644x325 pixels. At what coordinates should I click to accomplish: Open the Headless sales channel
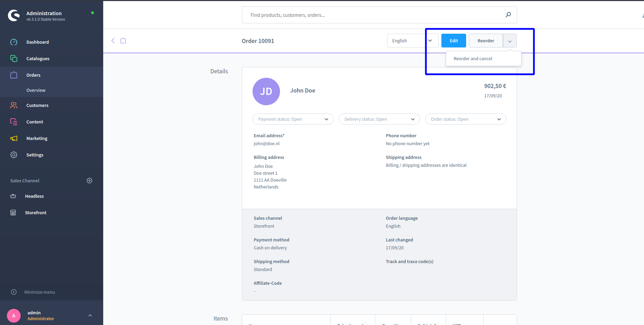coord(34,196)
